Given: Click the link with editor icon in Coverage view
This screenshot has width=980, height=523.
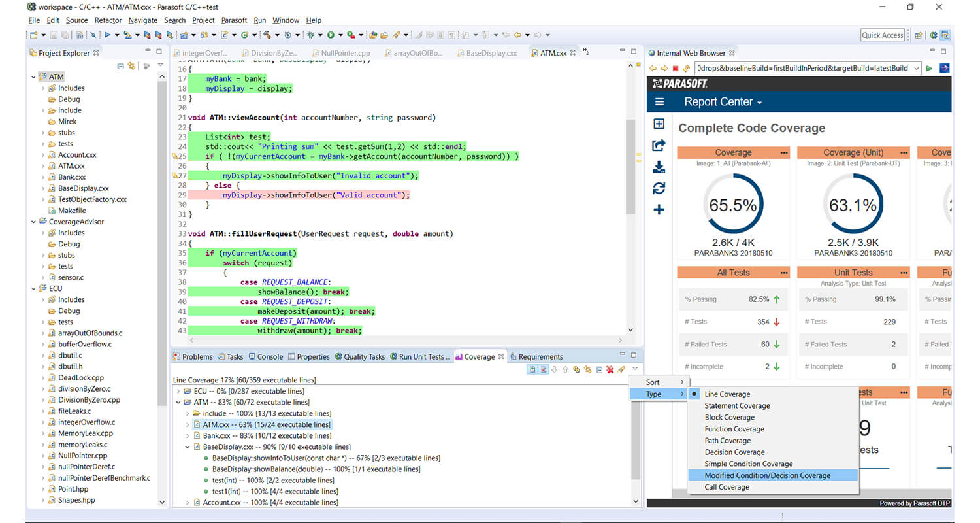Looking at the screenshot, I should tap(588, 370).
